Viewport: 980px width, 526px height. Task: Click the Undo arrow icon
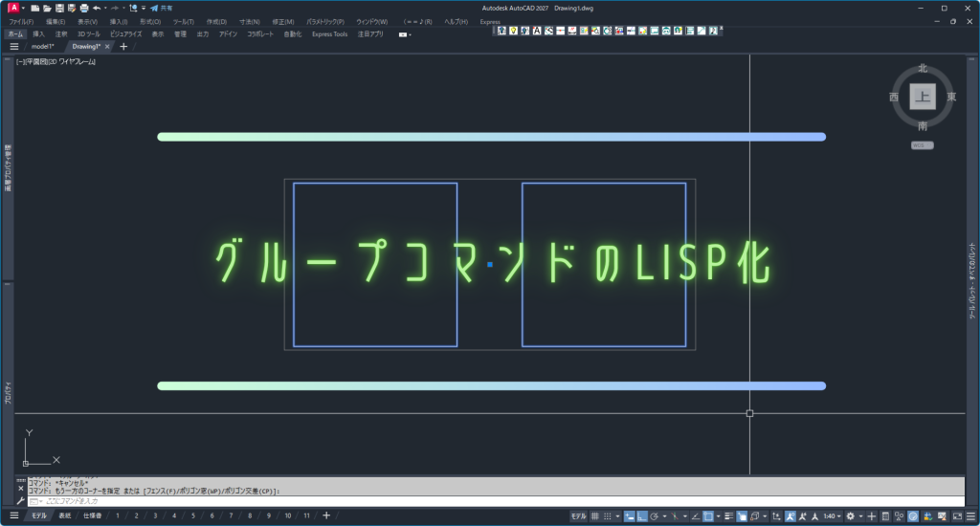97,8
